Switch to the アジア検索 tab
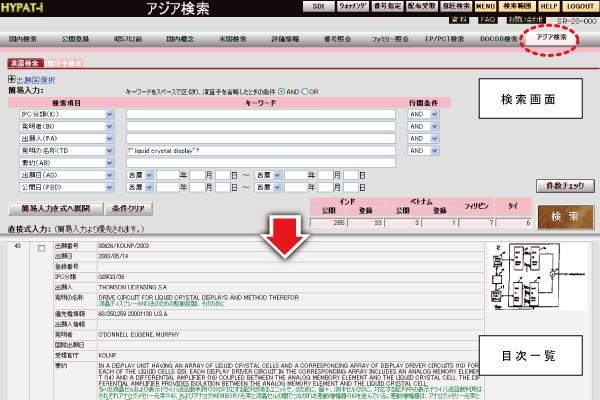This screenshot has width=600, height=400. click(552, 38)
